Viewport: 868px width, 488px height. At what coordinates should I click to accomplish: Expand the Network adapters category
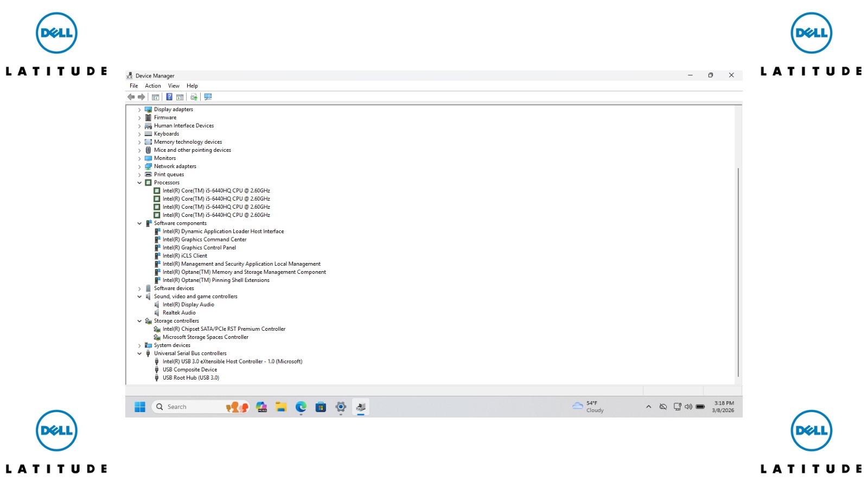pos(139,166)
